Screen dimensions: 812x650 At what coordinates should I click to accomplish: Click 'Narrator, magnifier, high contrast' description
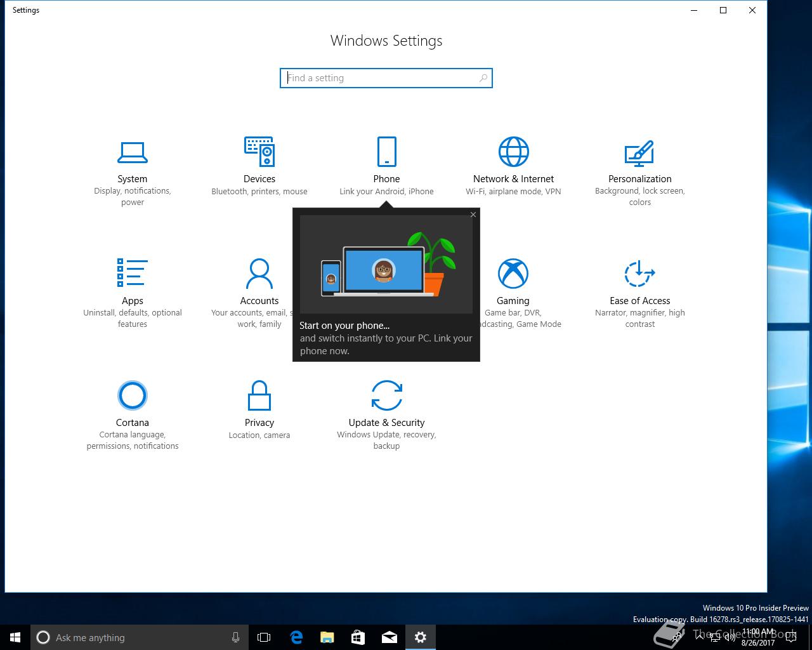tap(639, 319)
